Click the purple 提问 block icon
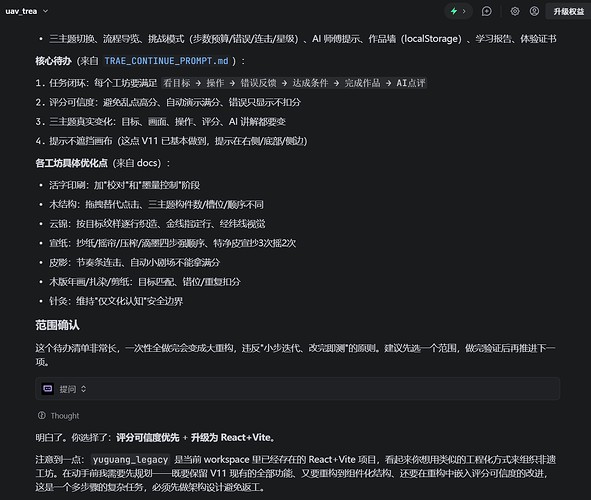The width and height of the screenshot is (591, 500). (48, 389)
